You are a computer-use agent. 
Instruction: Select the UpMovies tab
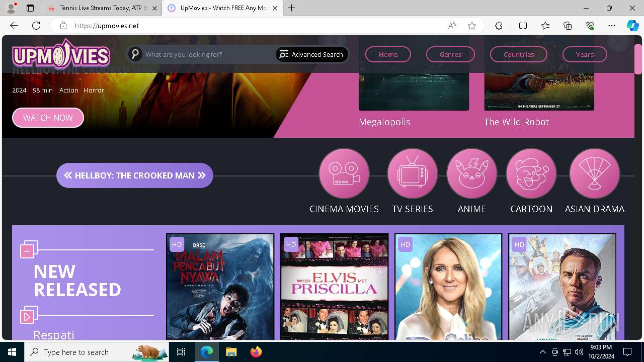pyautogui.click(x=222, y=8)
